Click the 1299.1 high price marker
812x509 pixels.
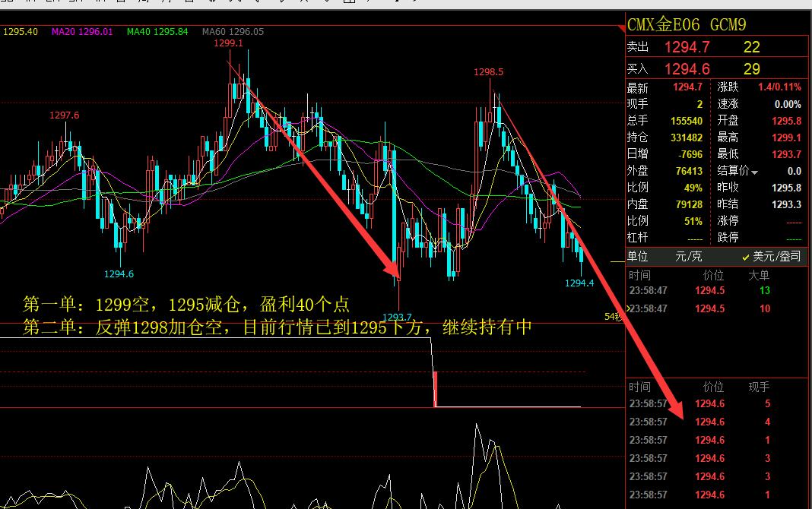[228, 43]
